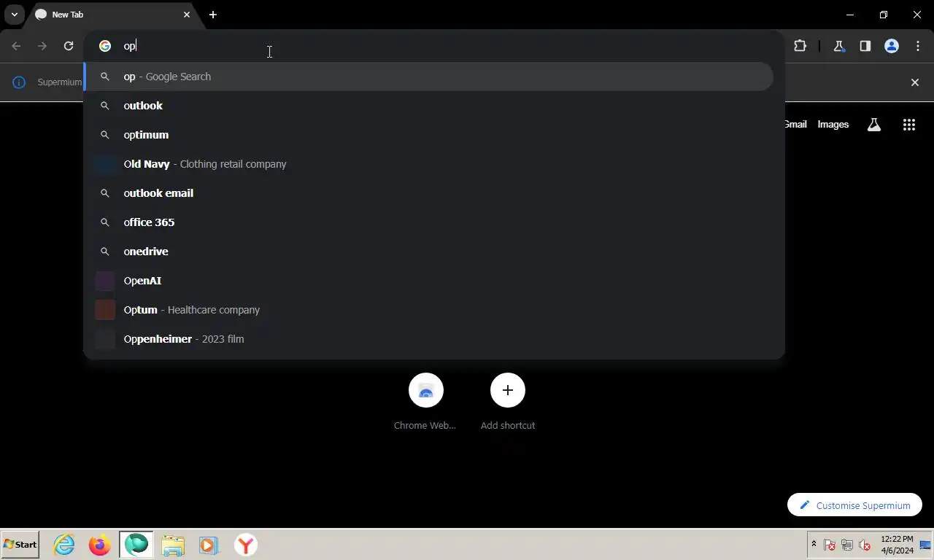Open the profile avatar icon
The image size is (934, 560).
[x=892, y=46]
